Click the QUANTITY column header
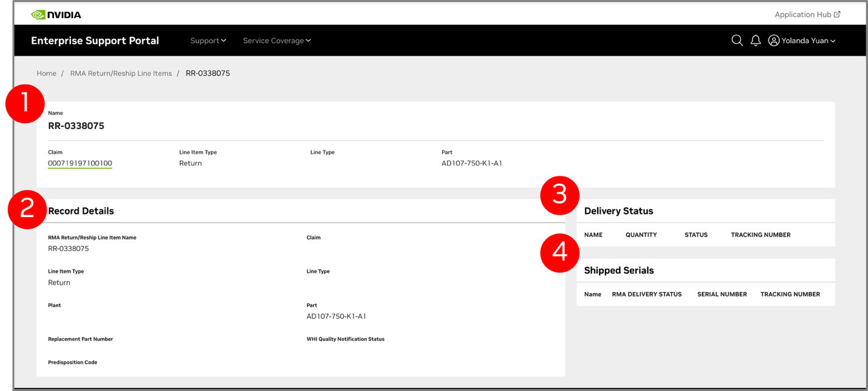 coord(641,235)
